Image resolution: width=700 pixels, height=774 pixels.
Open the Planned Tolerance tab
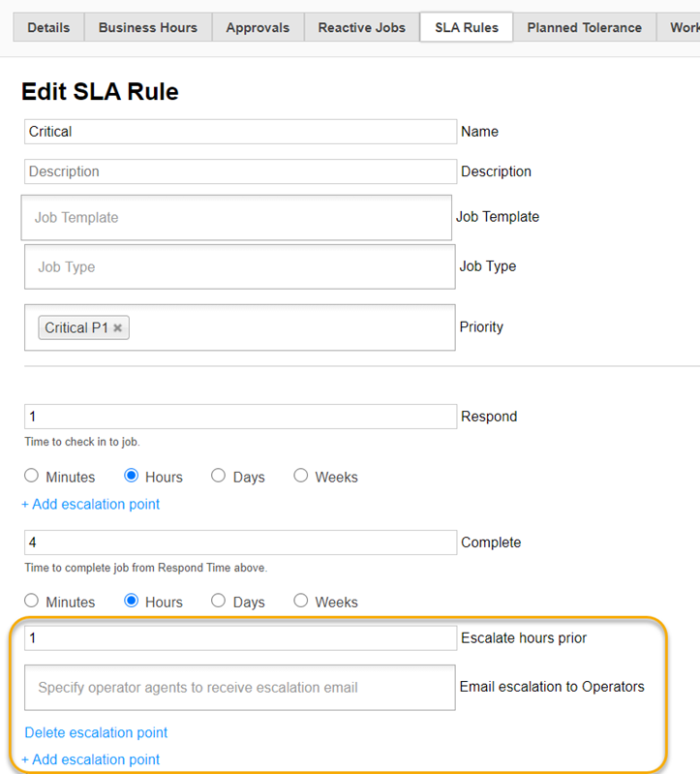tap(584, 27)
